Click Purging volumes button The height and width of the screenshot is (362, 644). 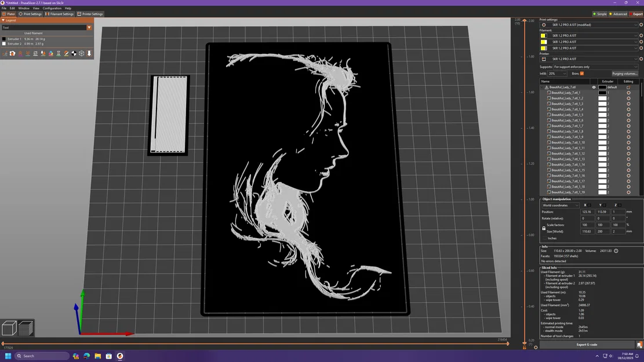[625, 74]
